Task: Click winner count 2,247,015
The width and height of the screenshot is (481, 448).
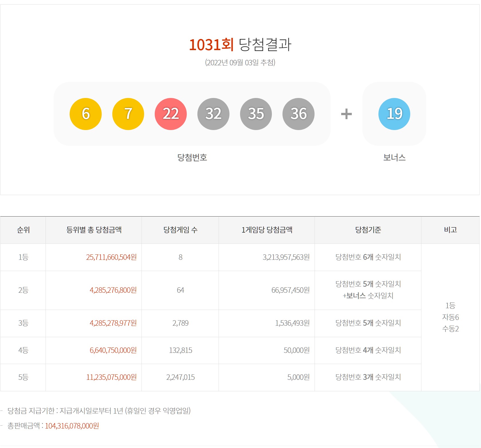Action: 180,377
